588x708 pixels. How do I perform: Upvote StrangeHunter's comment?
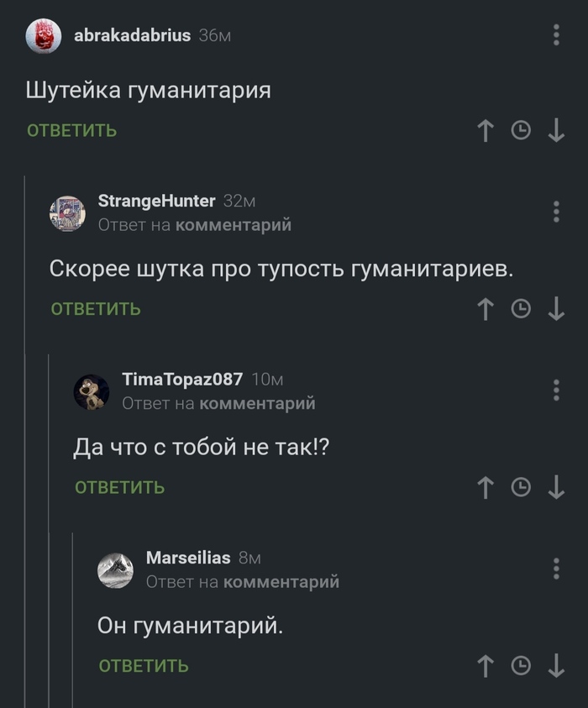click(x=485, y=309)
